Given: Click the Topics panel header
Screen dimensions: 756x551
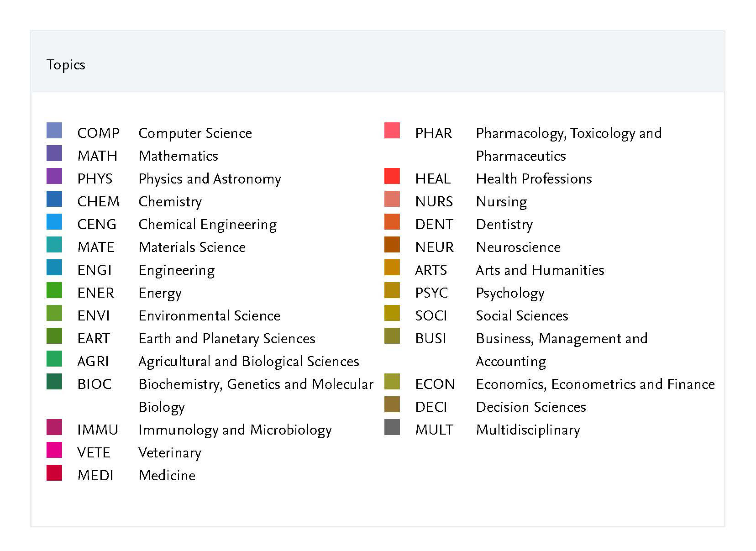Looking at the screenshot, I should tap(66, 65).
